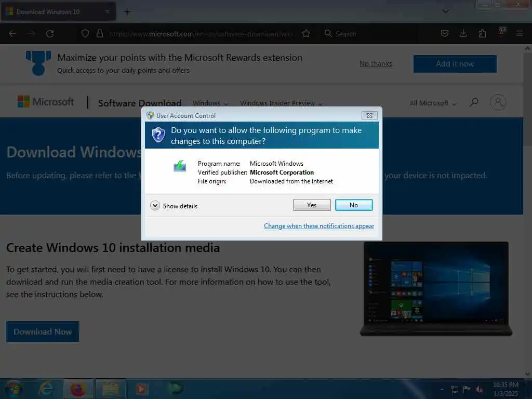This screenshot has height=399, width=532.
Task: Click the Microsoft Rewards medal icon
Action: [38, 63]
